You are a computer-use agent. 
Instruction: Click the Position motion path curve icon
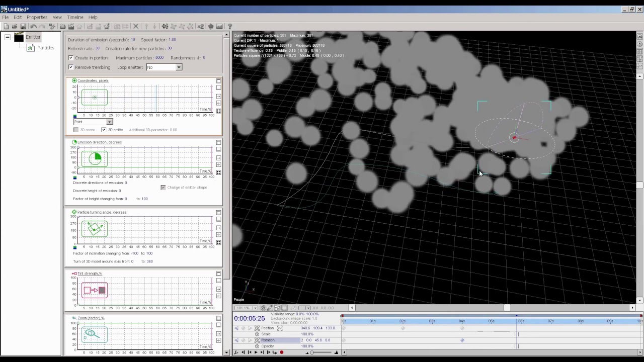280,328
